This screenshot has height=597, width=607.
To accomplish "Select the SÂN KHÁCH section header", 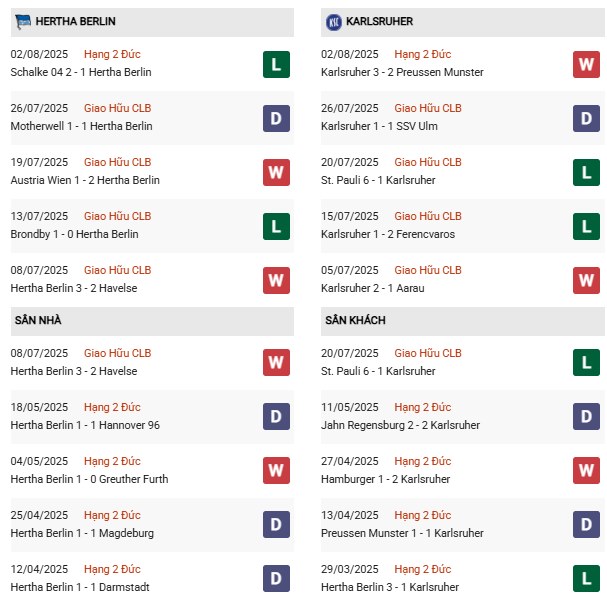I will (355, 320).
